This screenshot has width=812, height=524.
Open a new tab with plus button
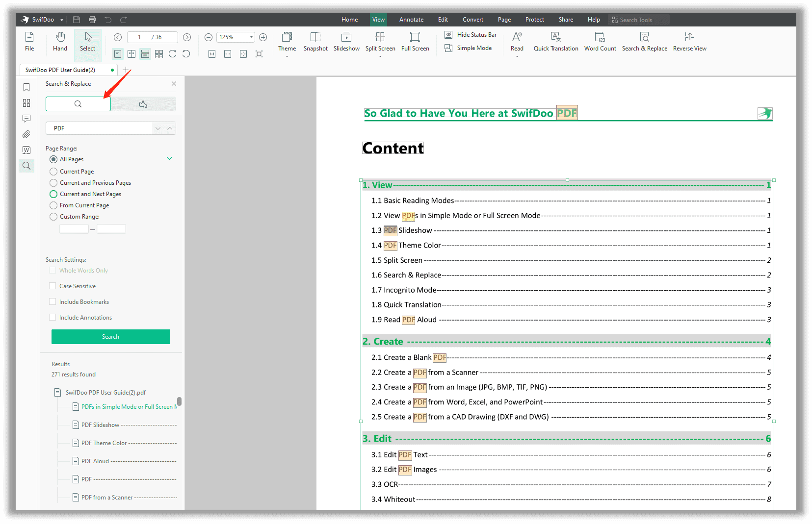click(x=126, y=70)
